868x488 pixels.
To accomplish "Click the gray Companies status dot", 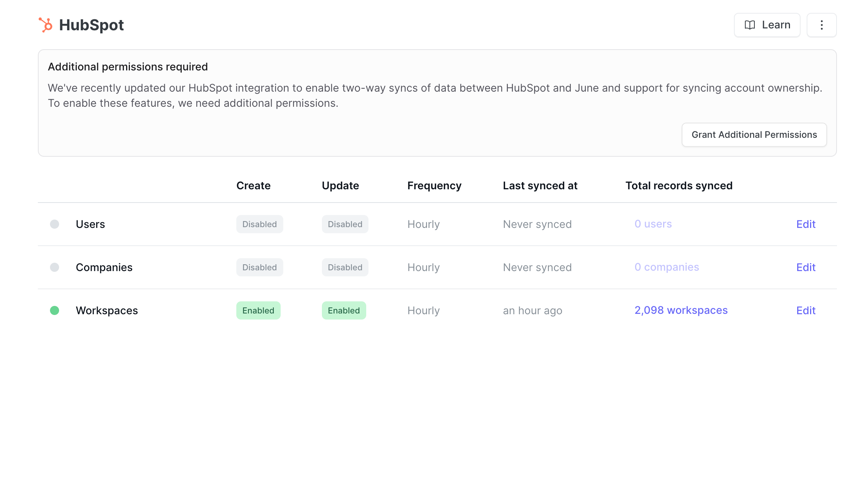I will point(55,267).
